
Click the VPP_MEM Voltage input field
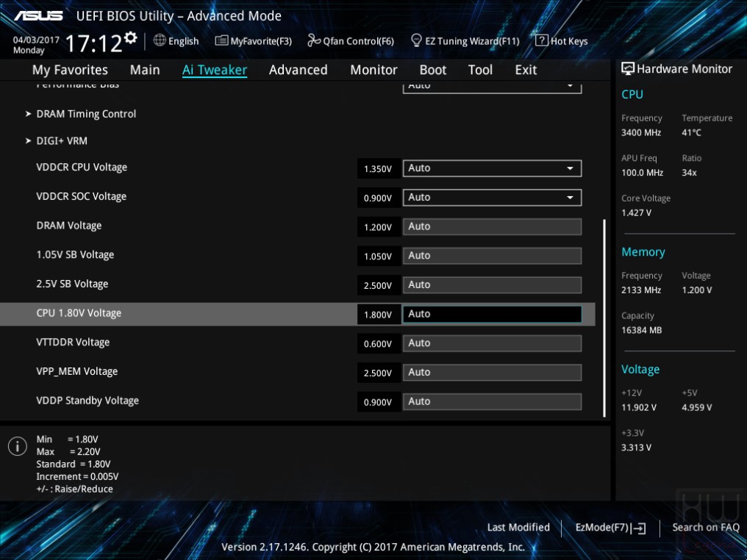492,373
